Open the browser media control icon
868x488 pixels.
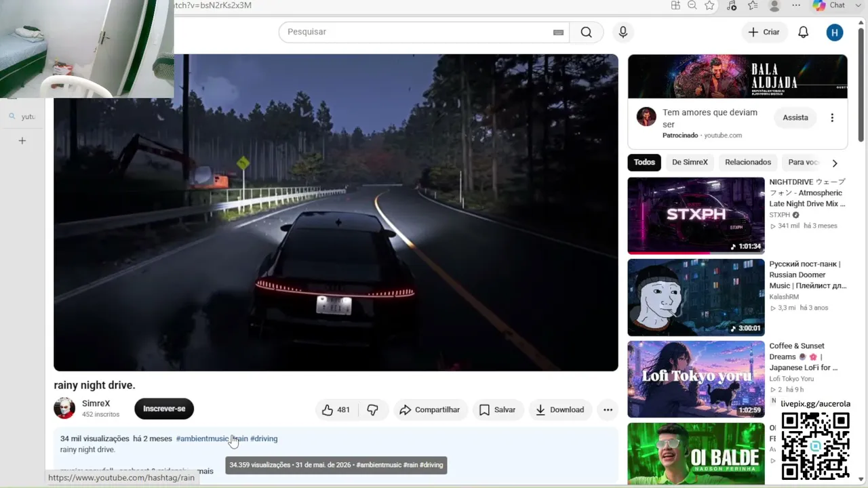(x=731, y=5)
